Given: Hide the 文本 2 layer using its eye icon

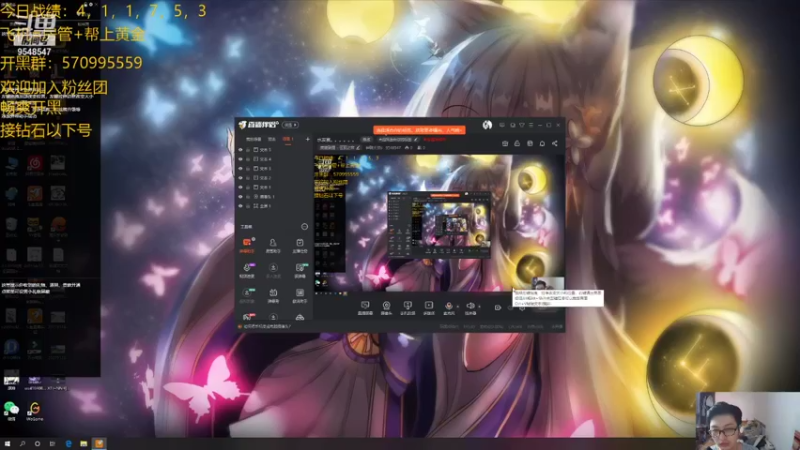Looking at the screenshot, I should (x=240, y=178).
